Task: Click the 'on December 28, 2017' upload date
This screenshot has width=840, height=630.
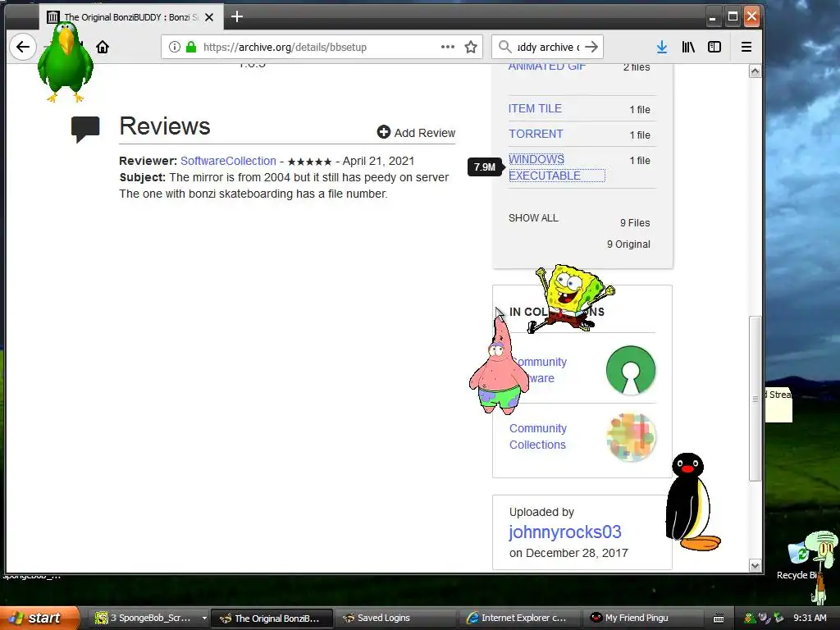Action: (x=568, y=553)
